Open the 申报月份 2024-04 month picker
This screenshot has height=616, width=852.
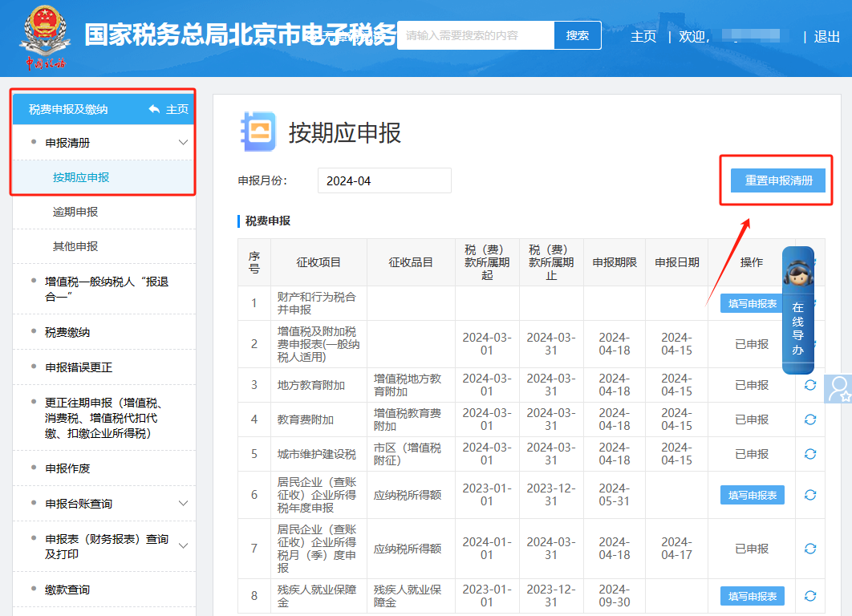coord(384,180)
